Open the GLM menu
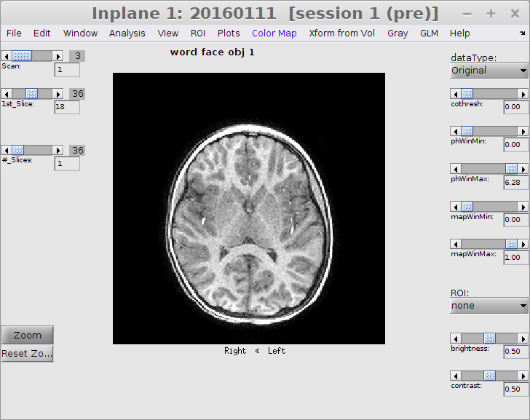The image size is (530, 420). click(429, 33)
